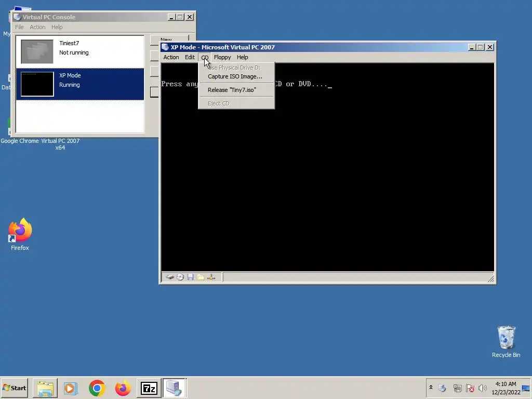
Task: Open the Recycle Bin desktop icon
Action: pyautogui.click(x=506, y=342)
